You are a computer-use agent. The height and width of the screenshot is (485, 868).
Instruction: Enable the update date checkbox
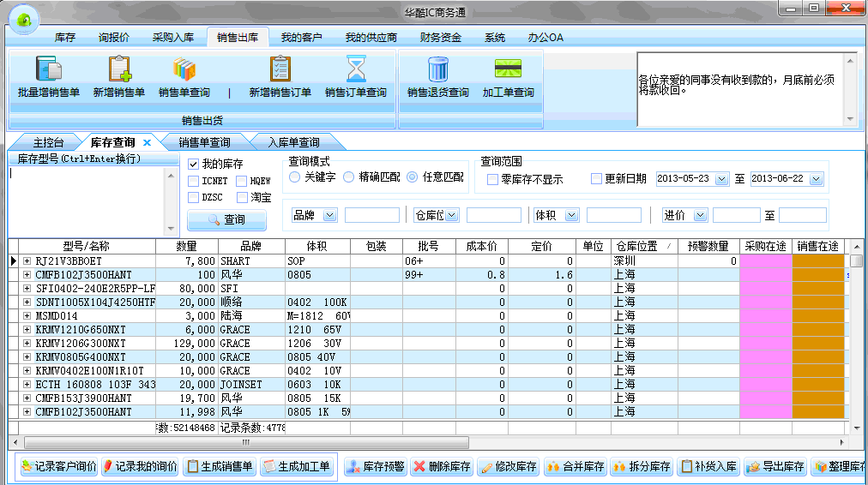596,178
